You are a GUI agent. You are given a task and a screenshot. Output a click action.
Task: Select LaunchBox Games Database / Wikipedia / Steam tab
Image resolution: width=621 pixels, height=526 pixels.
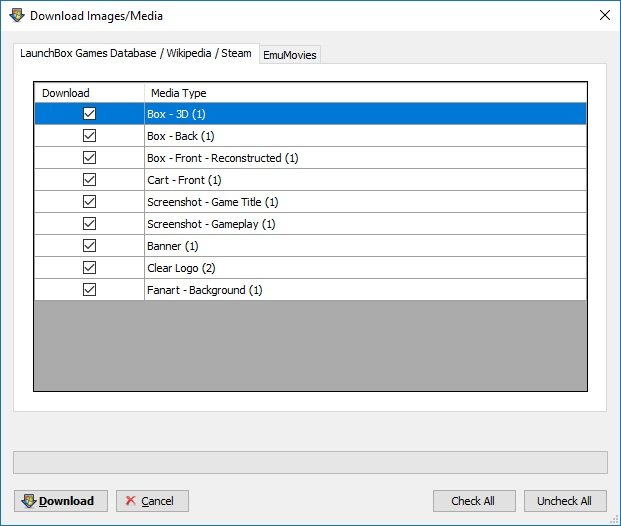click(x=136, y=53)
